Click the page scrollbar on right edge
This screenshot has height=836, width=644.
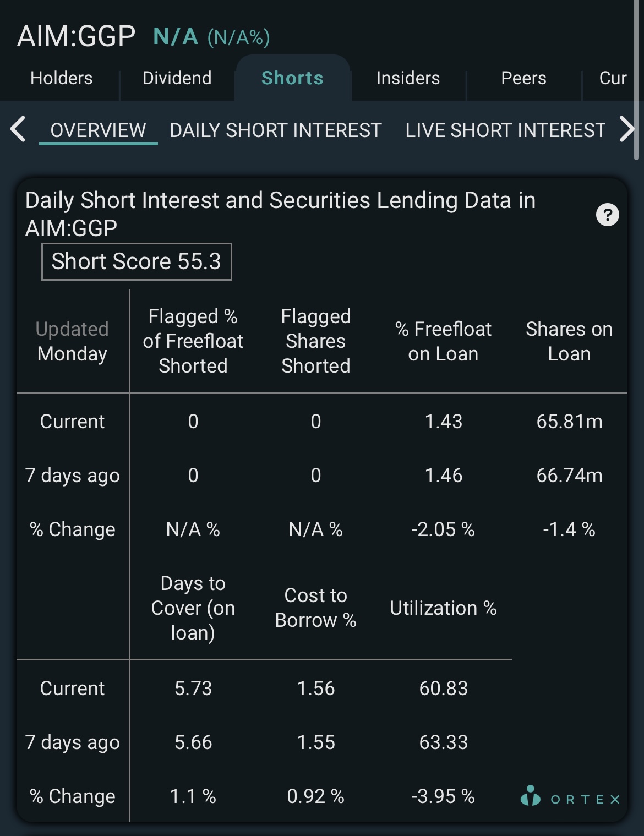coord(637,80)
